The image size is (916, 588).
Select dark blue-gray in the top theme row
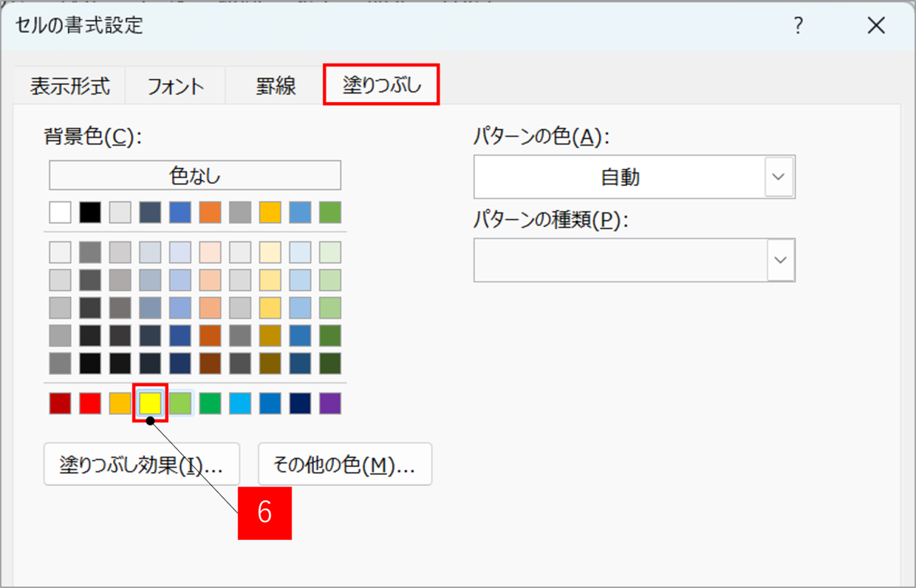tap(151, 213)
